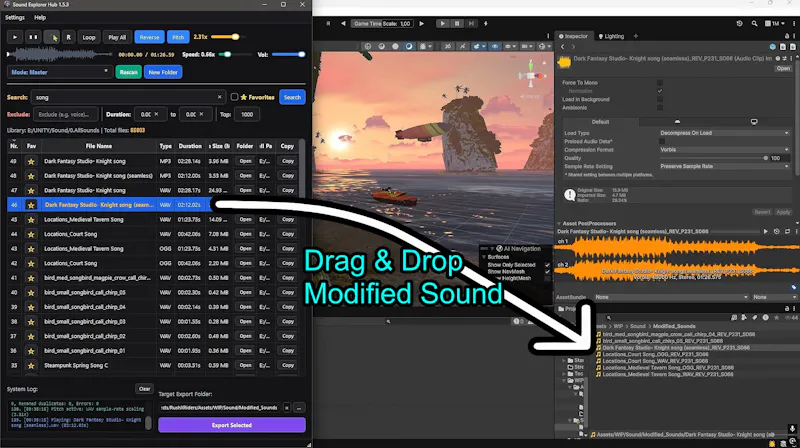Toggle the Pitch effect button

(x=178, y=37)
